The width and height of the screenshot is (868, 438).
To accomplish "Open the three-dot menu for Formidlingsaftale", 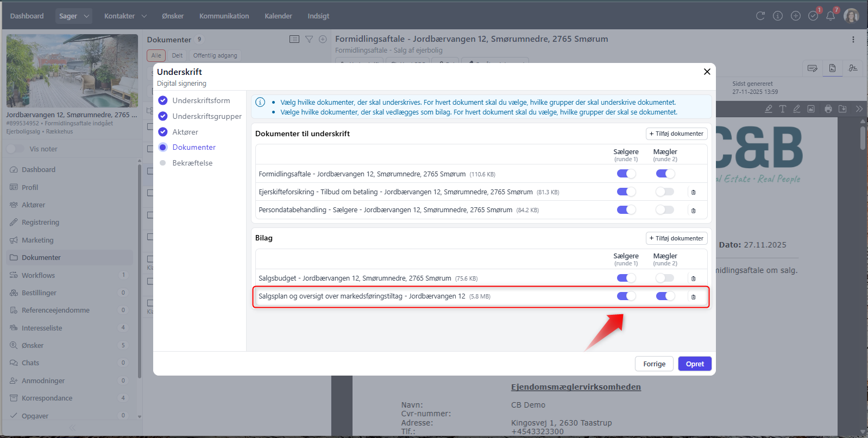I will tap(853, 40).
